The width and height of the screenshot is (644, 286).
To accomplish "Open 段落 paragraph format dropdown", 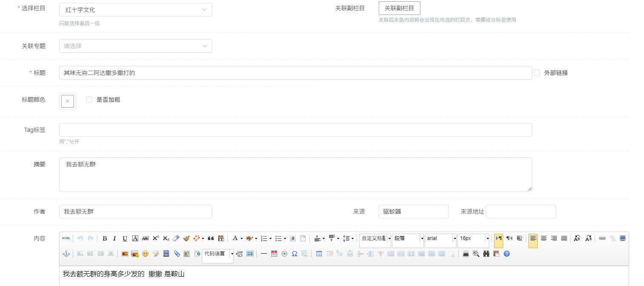I will [x=408, y=240].
